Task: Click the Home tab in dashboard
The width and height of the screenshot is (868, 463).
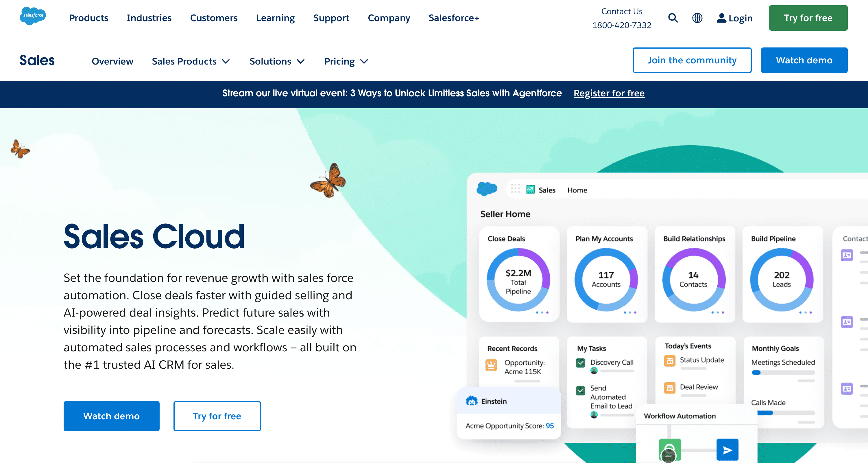Action: tap(577, 190)
